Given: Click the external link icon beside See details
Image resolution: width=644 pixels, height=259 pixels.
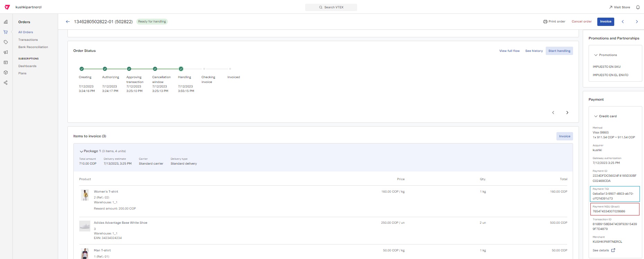Looking at the screenshot, I should click(x=613, y=250).
